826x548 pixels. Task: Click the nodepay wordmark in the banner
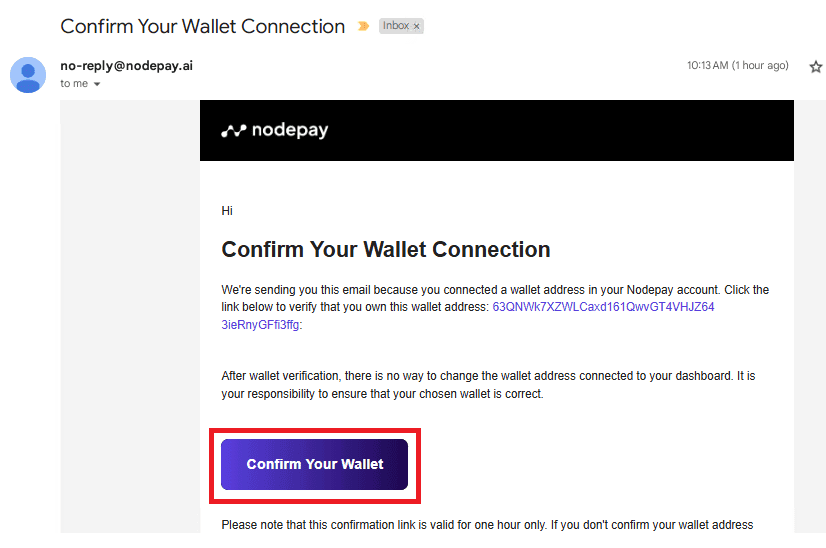point(290,130)
